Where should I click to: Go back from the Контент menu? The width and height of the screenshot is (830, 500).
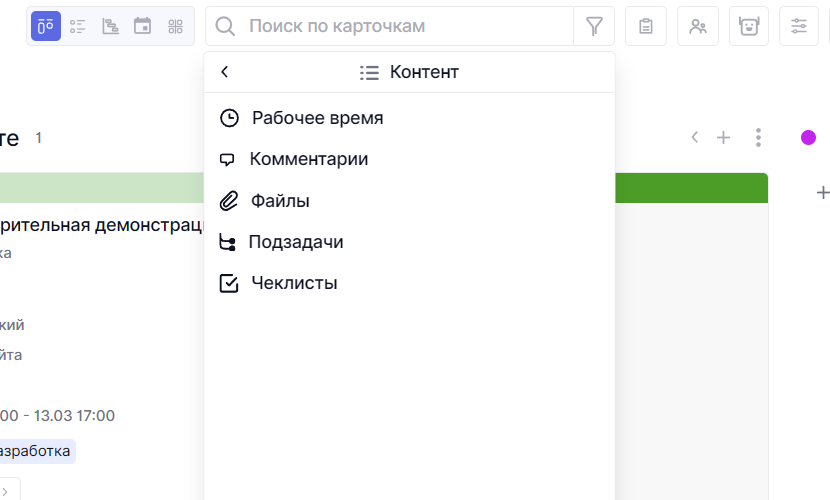tap(225, 72)
